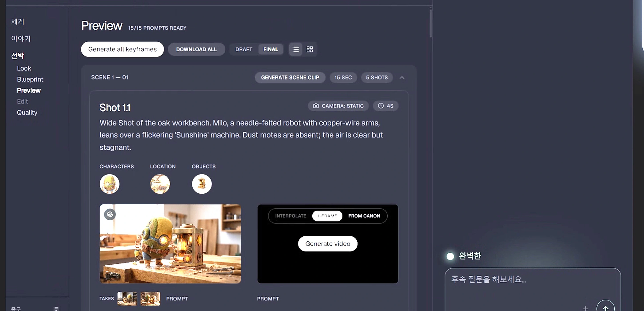Click the 5 SHOTS badge
The image size is (644, 311).
tap(377, 78)
